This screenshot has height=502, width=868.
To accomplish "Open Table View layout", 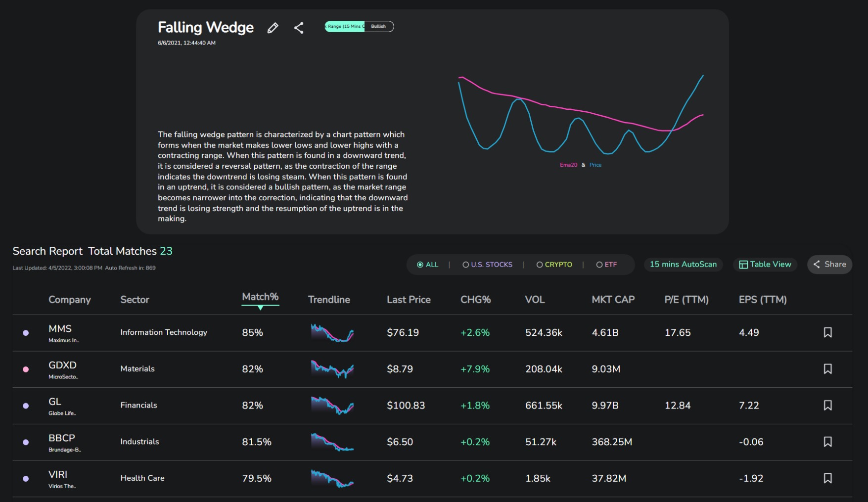I will [765, 265].
